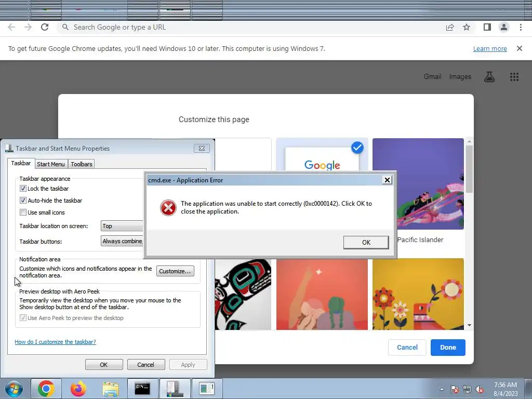Dismiss the Windows 7 update infobar
Image resolution: width=532 pixels, height=399 pixels.
click(519, 48)
